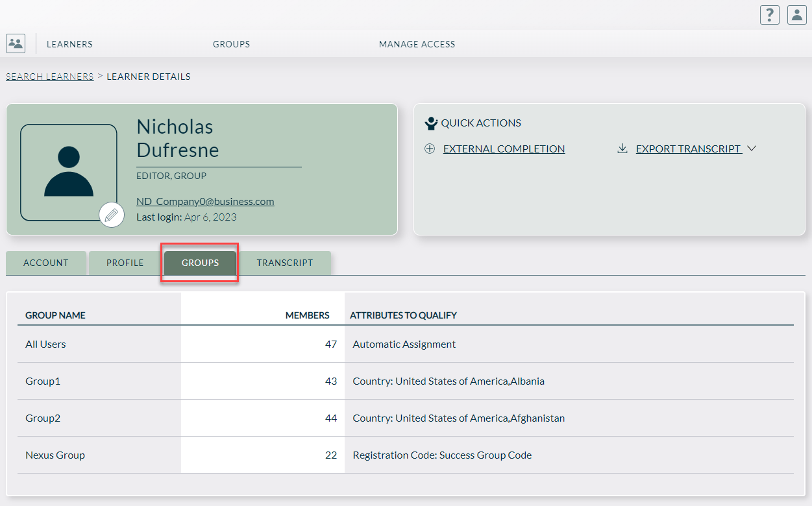
Task: Click Country: United States of America,Afghanistan text
Action: click(459, 418)
